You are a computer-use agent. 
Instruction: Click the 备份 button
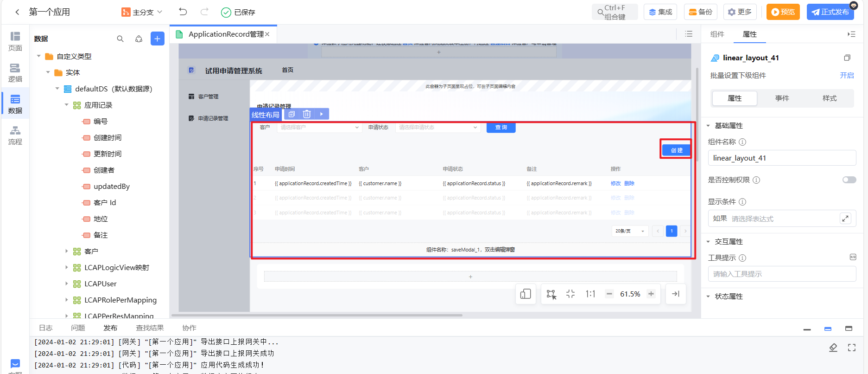701,12
